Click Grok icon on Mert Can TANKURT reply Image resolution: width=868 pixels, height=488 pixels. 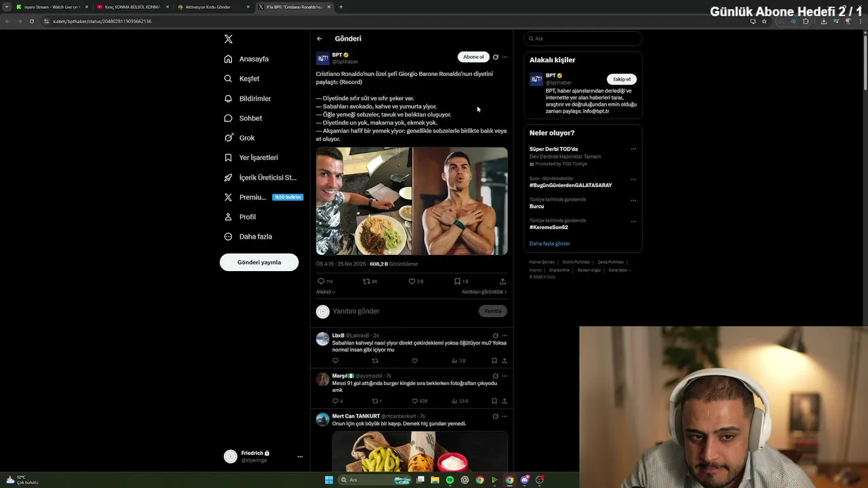tap(496, 416)
